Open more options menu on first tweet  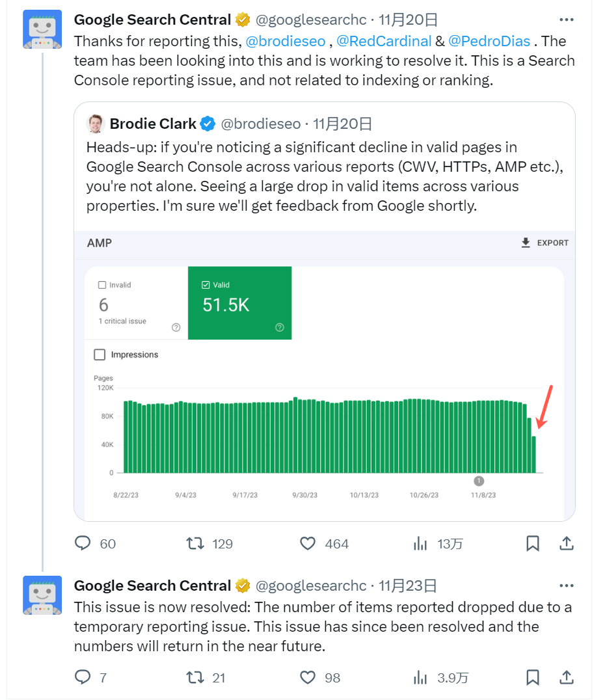coord(567,20)
